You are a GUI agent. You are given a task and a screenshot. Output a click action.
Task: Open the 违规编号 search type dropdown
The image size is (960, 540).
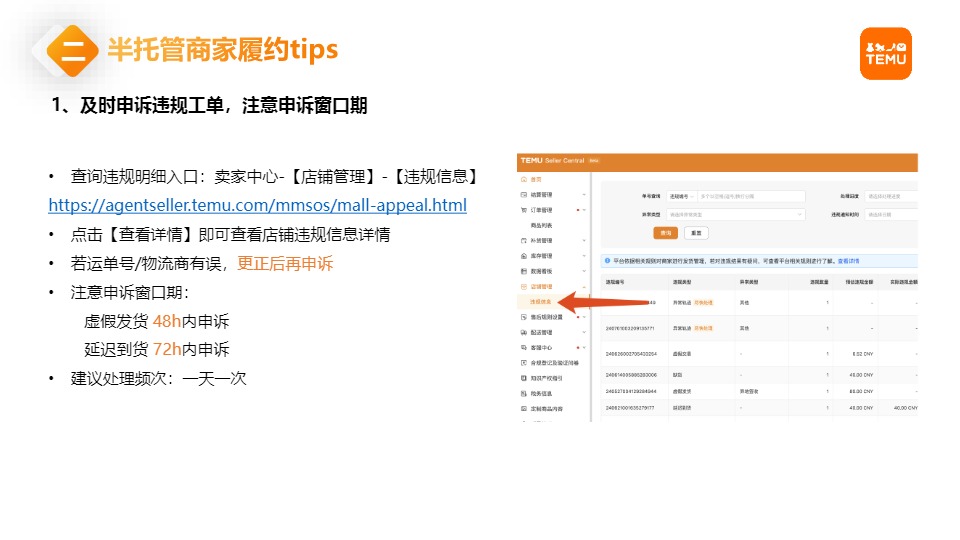[680, 196]
